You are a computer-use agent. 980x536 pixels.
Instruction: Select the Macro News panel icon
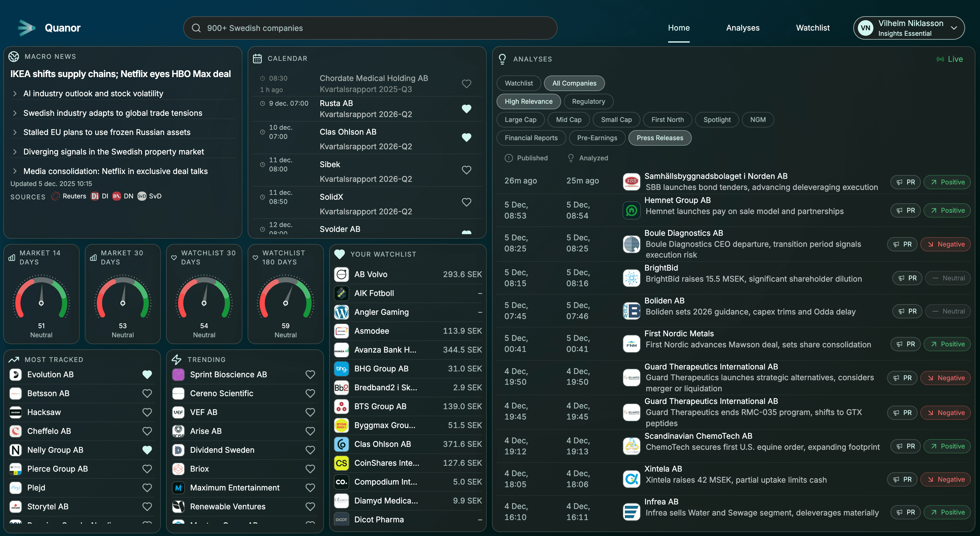pyautogui.click(x=14, y=56)
